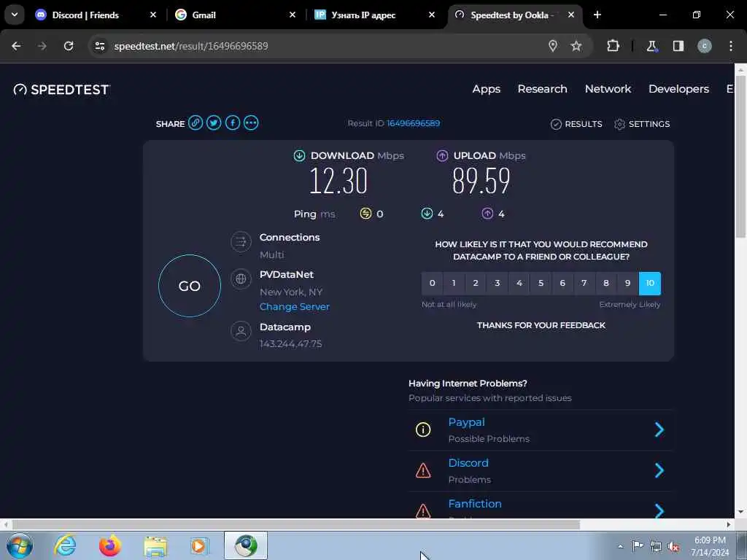
Task: Select rating 9 in recommendation scale
Action: 628,284
